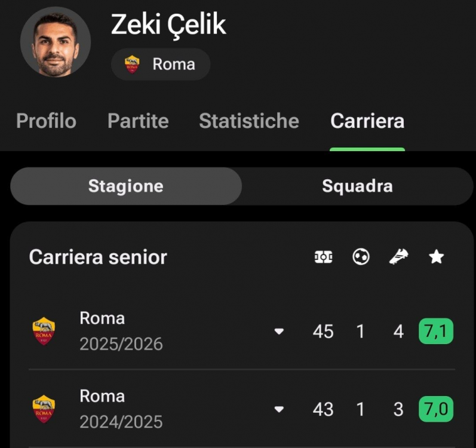Expand the 2025/2026 Roma season arrow
Viewport: 476px width, 448px height.
(279, 331)
